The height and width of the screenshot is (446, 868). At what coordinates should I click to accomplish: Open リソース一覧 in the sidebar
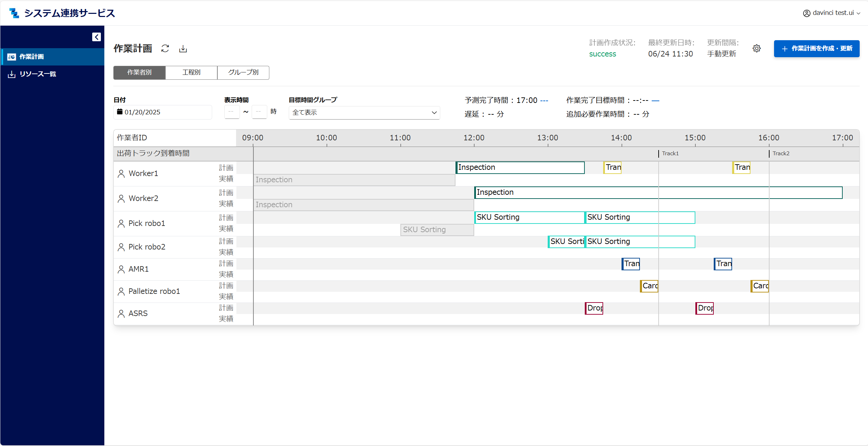[37, 74]
